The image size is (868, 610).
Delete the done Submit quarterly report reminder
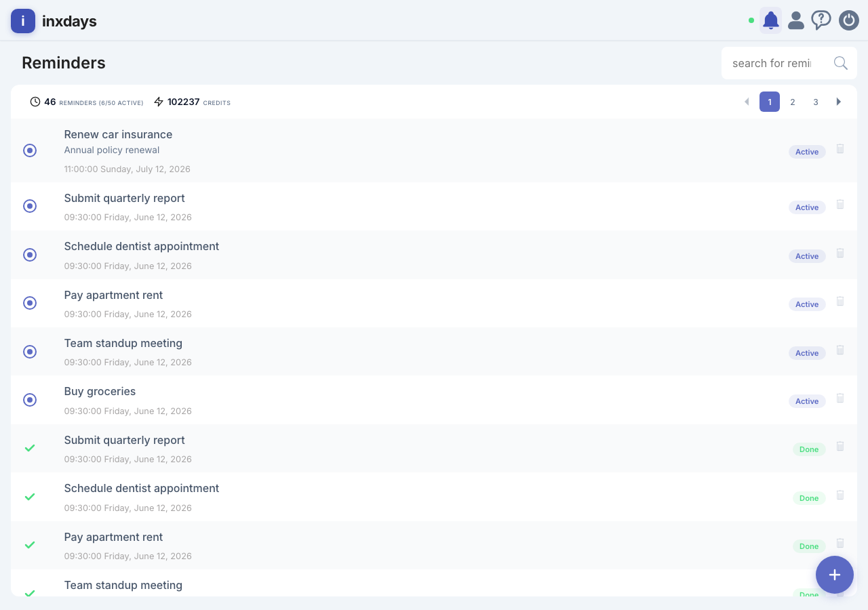click(840, 446)
